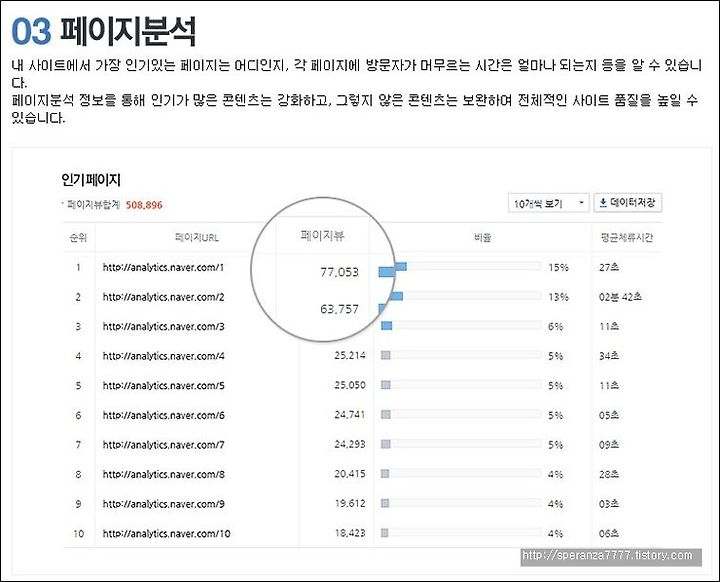Viewport: 720px width, 582px height.
Task: Open link http://analytics.naver.com/9
Action: tap(163, 504)
